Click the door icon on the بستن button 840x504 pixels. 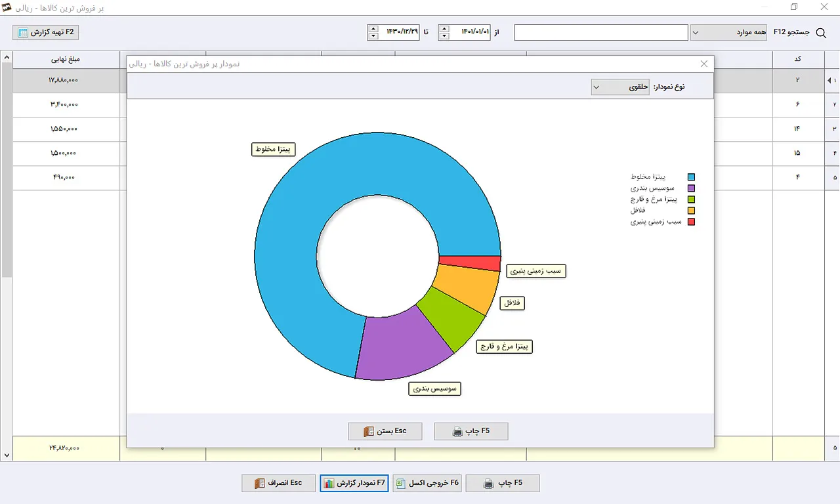click(x=368, y=432)
